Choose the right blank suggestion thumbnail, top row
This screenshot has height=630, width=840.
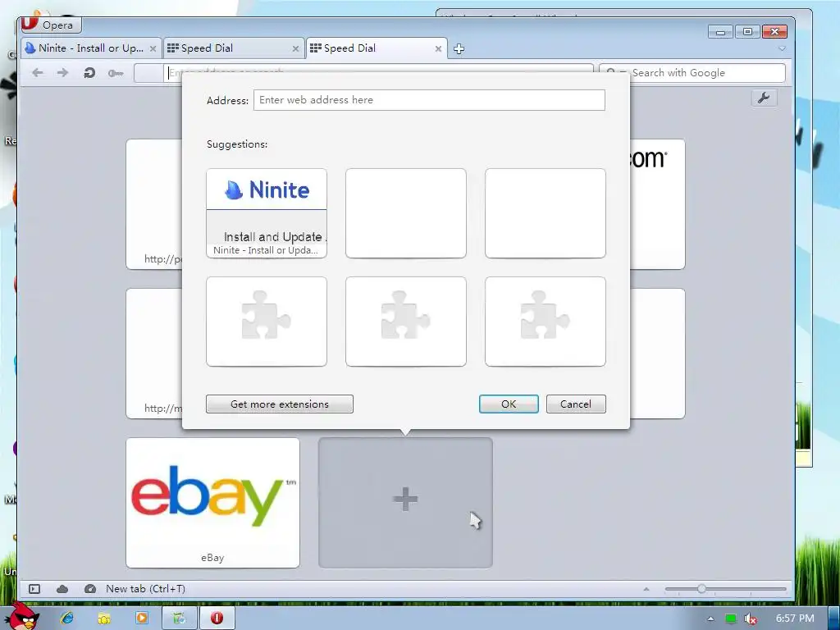[546, 213]
